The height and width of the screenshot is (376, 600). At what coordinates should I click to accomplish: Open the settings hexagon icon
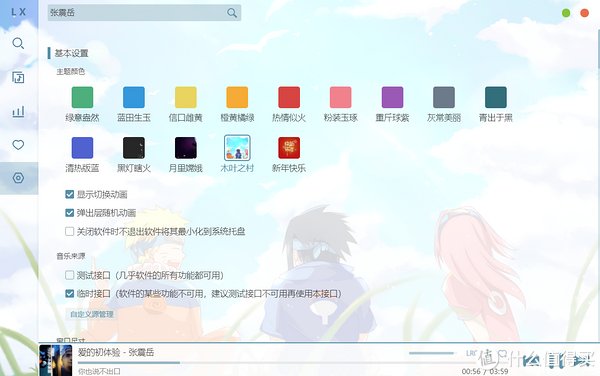(x=18, y=178)
